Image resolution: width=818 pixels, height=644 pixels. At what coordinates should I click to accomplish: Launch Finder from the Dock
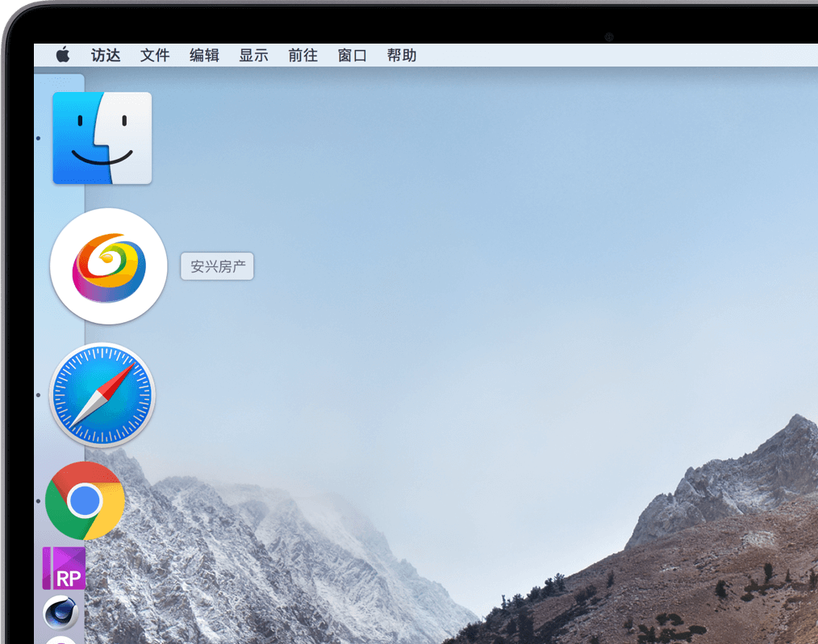(x=102, y=138)
